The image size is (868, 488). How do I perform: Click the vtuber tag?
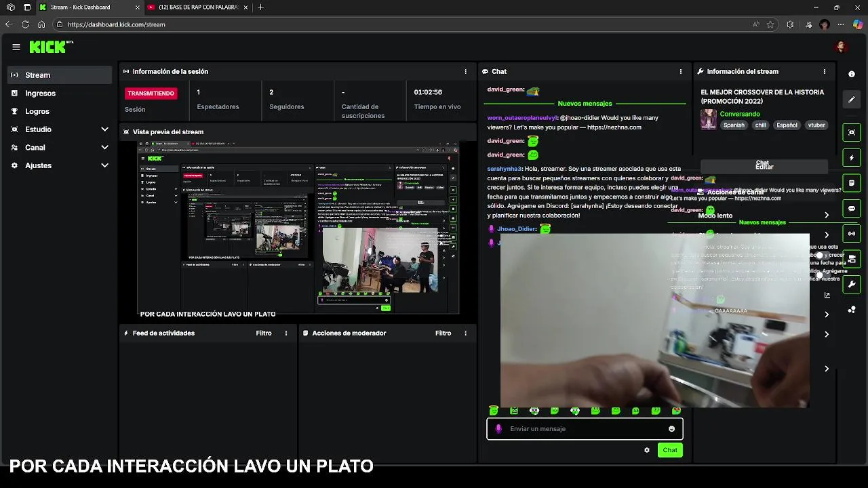pos(816,125)
